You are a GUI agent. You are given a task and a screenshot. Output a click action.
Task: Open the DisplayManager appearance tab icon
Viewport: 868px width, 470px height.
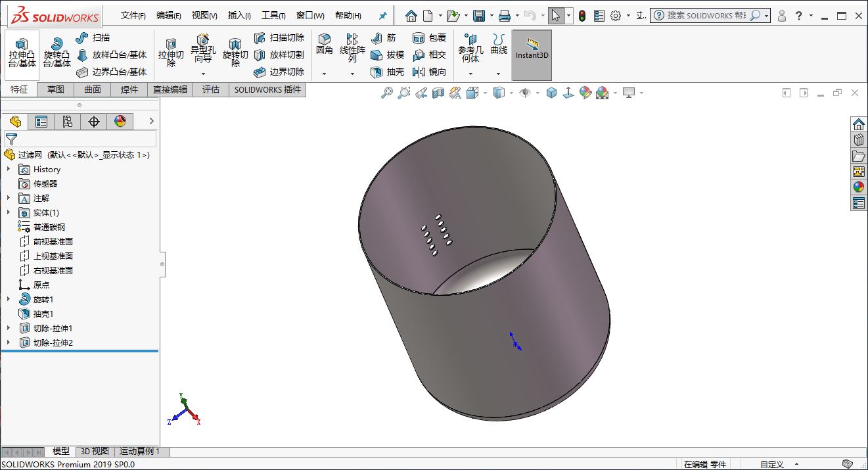point(120,121)
